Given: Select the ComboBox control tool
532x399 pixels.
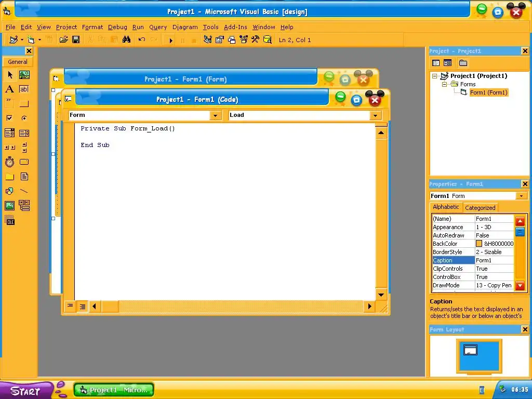Looking at the screenshot, I should click(10, 132).
